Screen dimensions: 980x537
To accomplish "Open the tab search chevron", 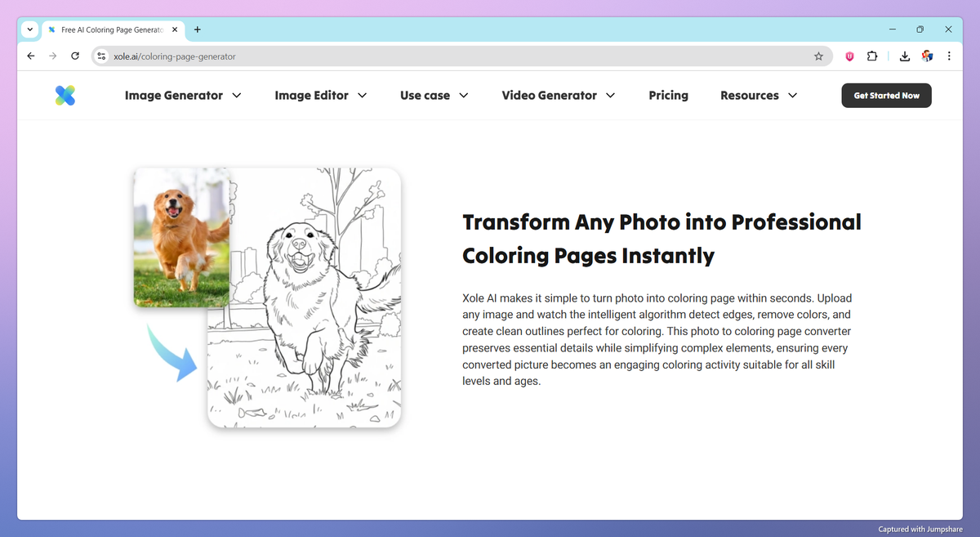I will (x=29, y=29).
